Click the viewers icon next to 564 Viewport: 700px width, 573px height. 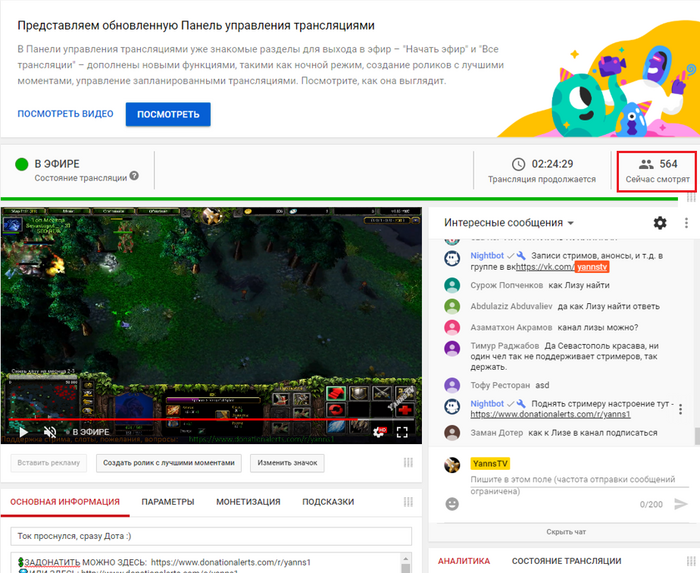pos(646,164)
